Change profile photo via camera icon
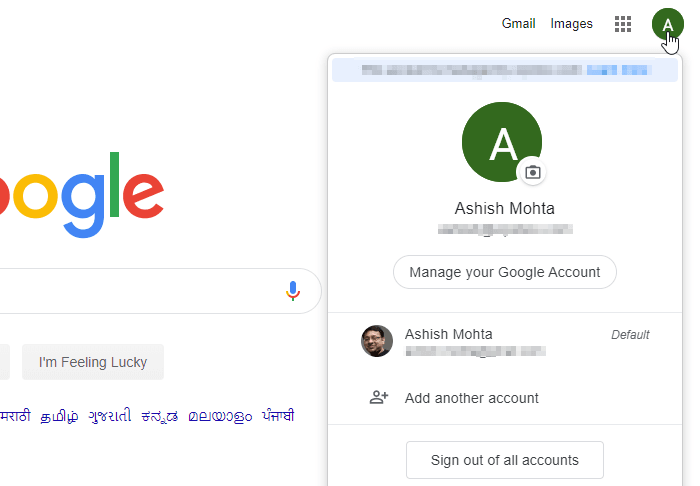This screenshot has width=700, height=486. coord(533,172)
